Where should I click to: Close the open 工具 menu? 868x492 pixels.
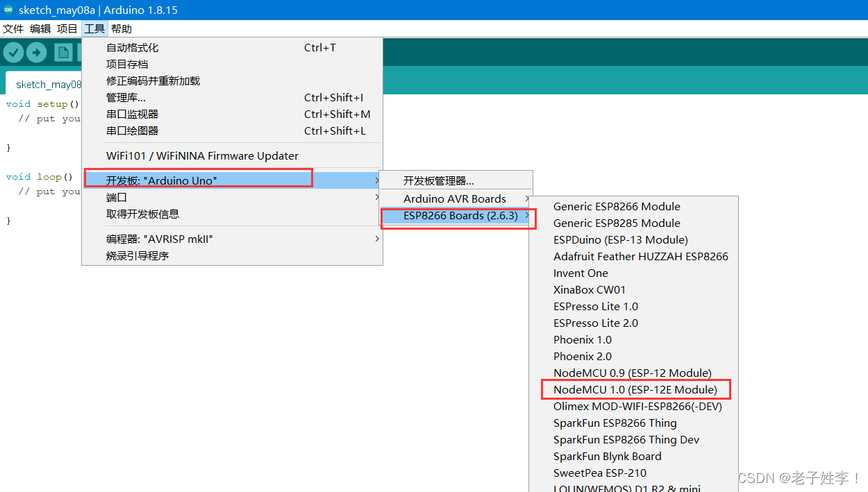pos(94,28)
